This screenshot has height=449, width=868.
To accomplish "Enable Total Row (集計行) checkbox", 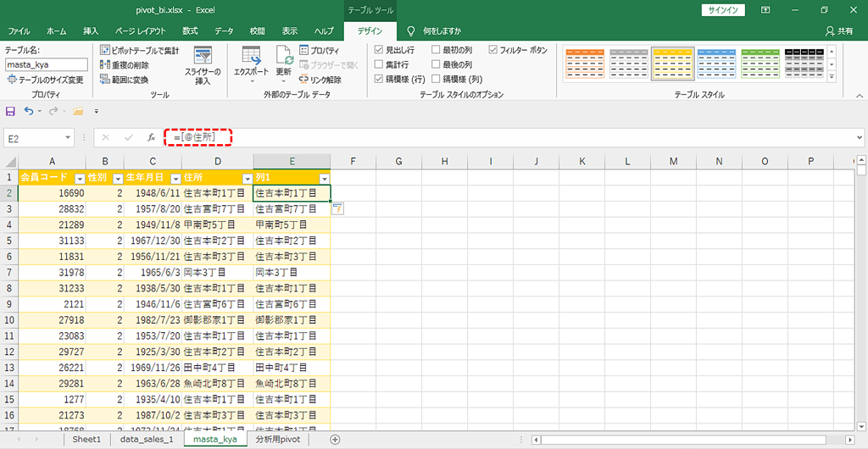I will (x=379, y=64).
